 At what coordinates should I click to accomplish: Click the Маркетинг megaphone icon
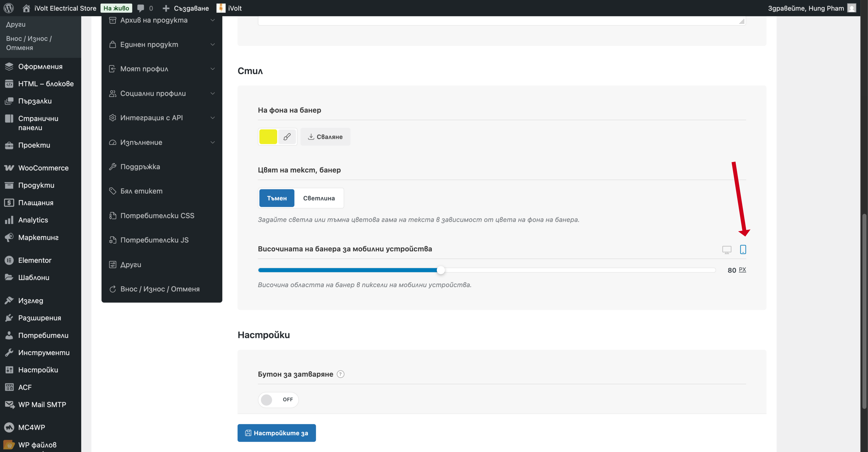(x=9, y=237)
